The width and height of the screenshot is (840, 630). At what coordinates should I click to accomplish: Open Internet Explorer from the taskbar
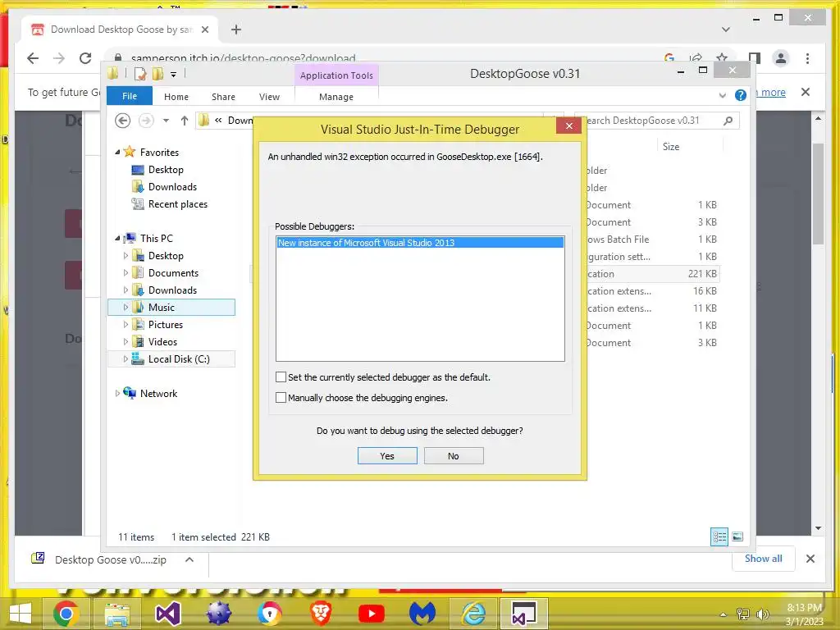tap(473, 614)
